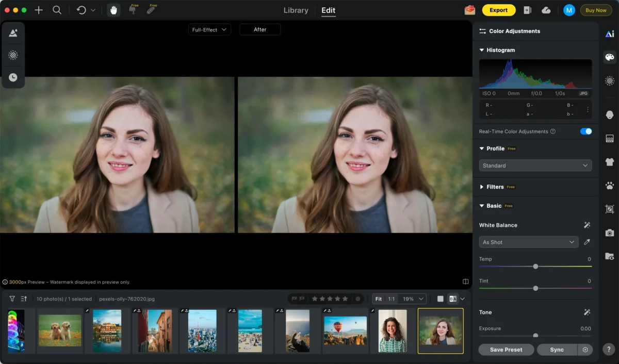Viewport: 619px width, 364px height.
Task: Open the Profile Standard dropdown
Action: [535, 166]
